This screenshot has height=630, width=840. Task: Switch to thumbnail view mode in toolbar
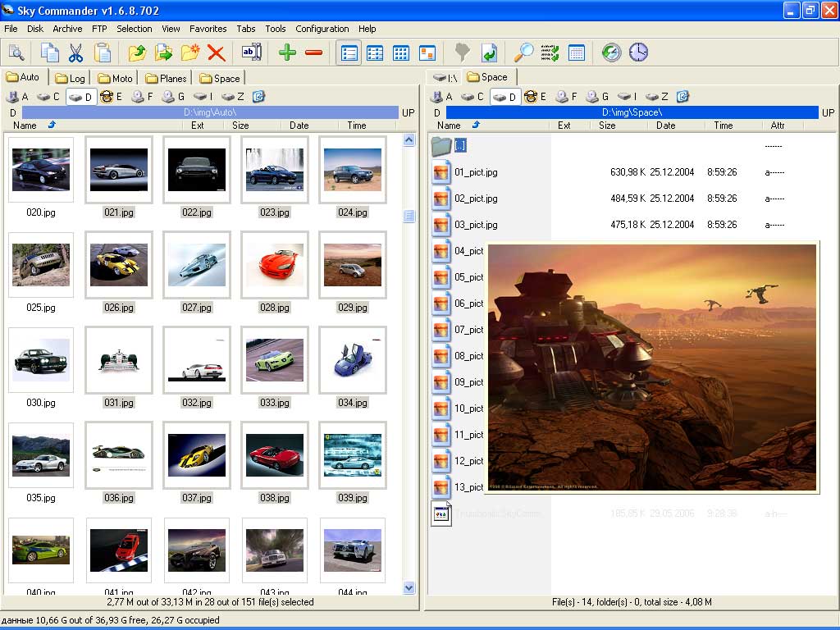(x=427, y=53)
